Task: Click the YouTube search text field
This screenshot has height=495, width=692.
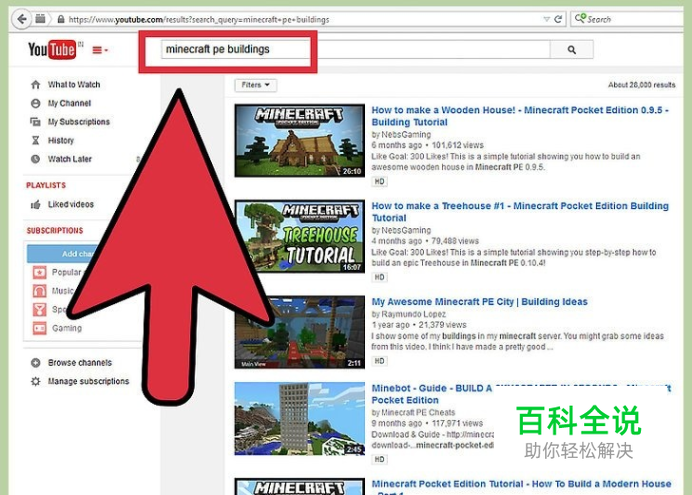Action: (x=355, y=49)
